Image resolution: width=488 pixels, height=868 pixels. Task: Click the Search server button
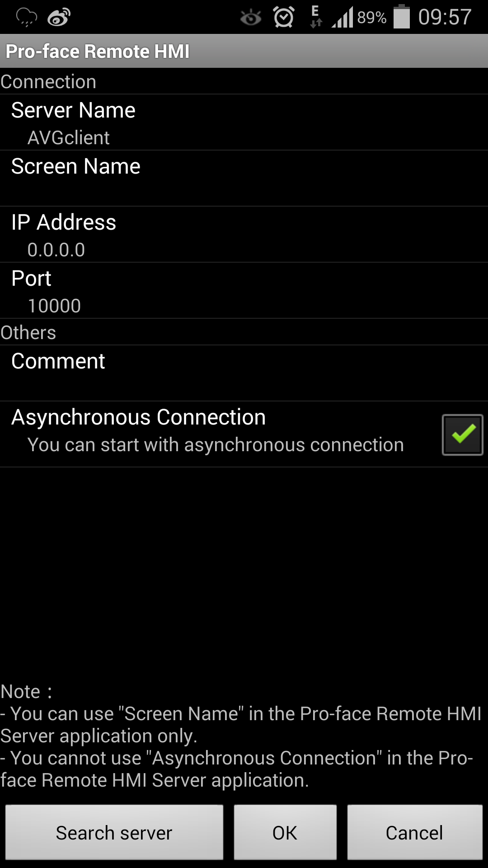pyautogui.click(x=114, y=832)
